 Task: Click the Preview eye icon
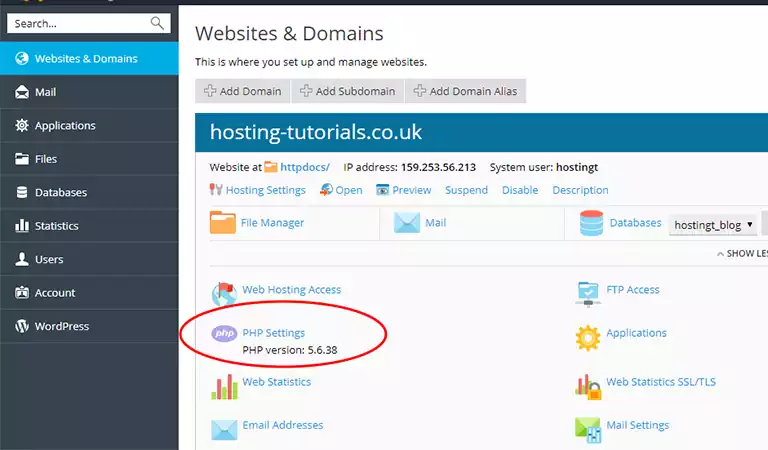pos(383,190)
